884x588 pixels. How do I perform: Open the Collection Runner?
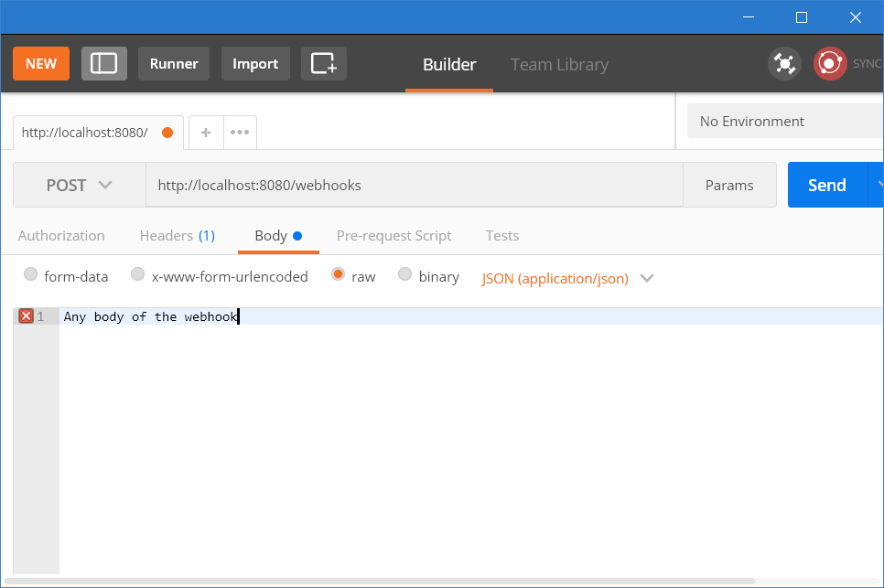tap(173, 64)
